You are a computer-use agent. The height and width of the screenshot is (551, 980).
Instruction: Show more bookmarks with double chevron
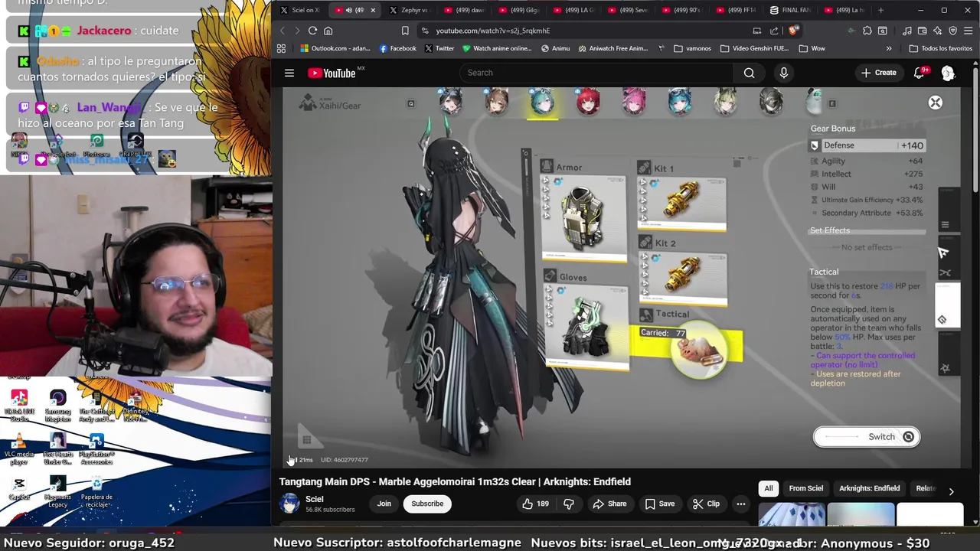click(889, 48)
